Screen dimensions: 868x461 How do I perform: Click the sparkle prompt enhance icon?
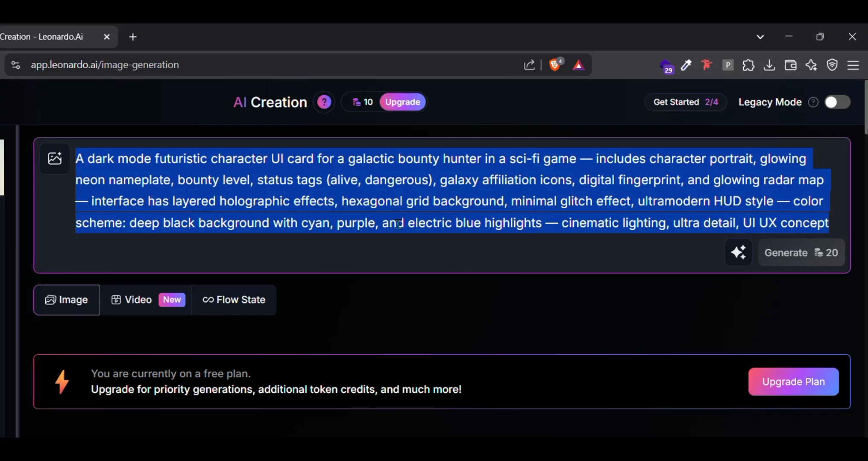(x=738, y=252)
